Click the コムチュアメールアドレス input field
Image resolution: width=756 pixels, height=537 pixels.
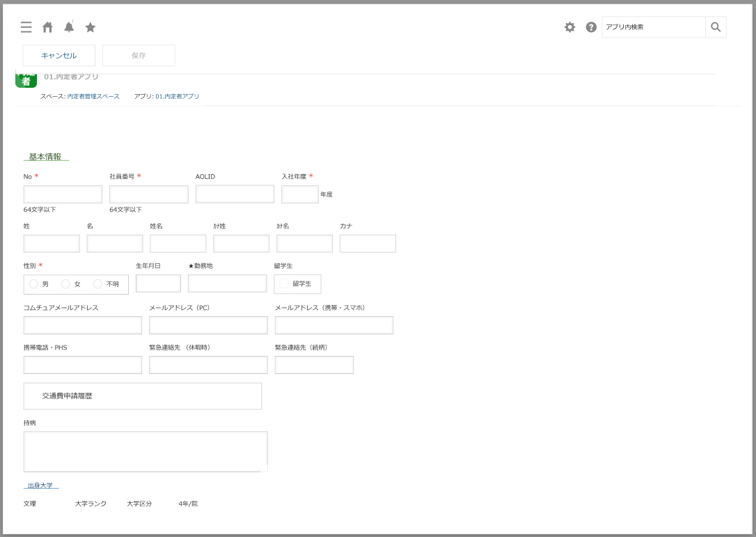tap(82, 325)
